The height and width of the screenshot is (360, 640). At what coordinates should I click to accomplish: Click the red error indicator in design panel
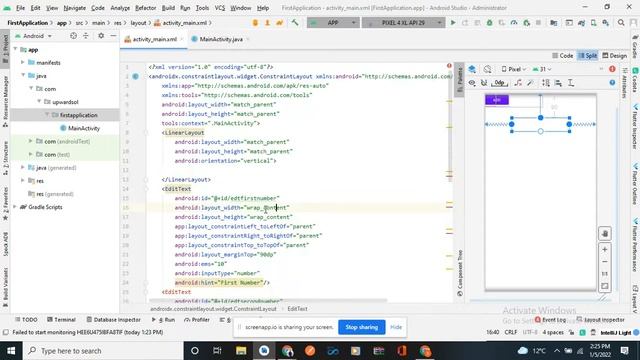[612, 69]
